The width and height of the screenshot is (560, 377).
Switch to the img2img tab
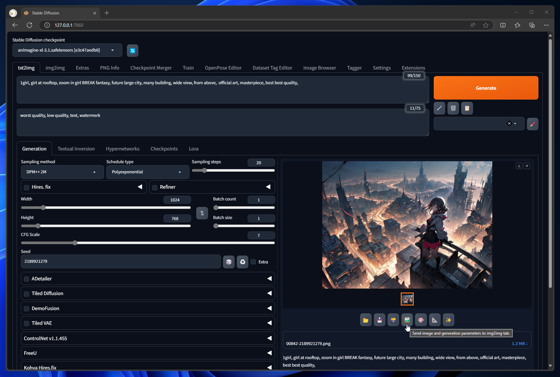click(55, 68)
